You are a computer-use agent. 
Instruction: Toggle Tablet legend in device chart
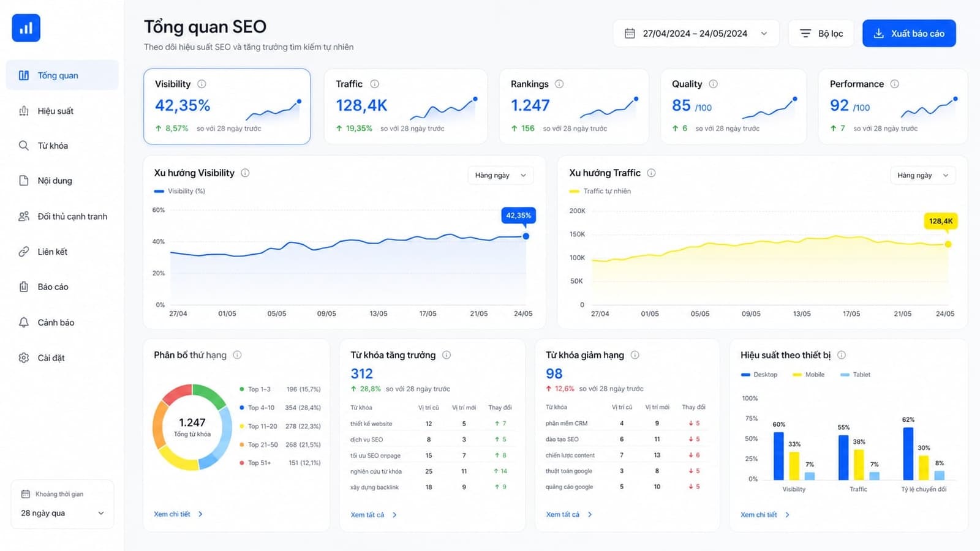(x=856, y=375)
